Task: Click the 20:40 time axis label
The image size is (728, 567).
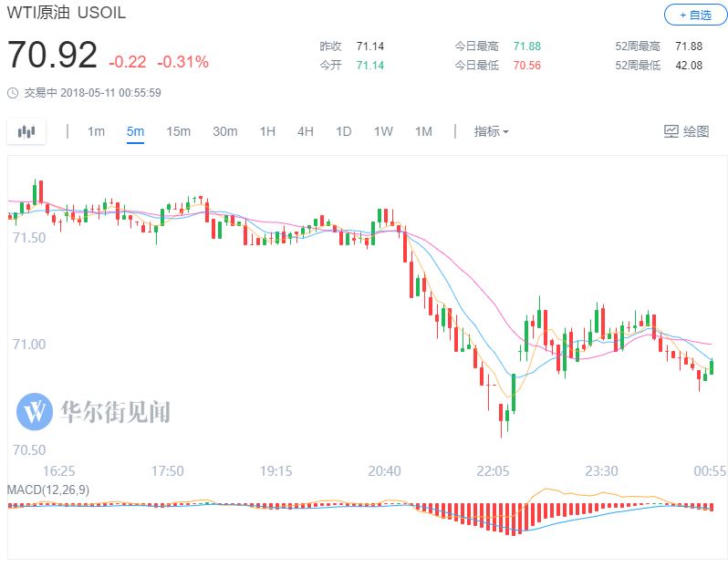Action: point(384,471)
